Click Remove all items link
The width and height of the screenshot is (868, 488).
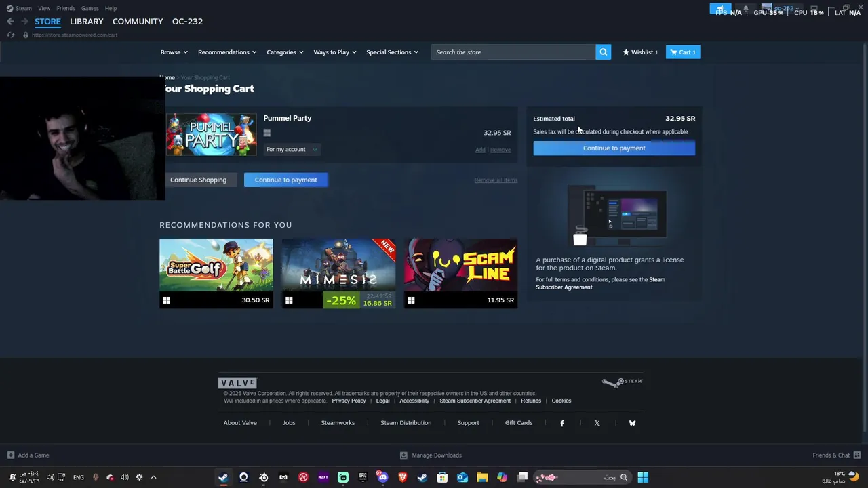(x=496, y=180)
